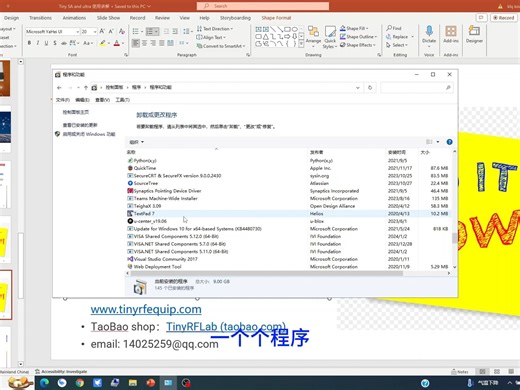Open Designer pane

pos(474,34)
